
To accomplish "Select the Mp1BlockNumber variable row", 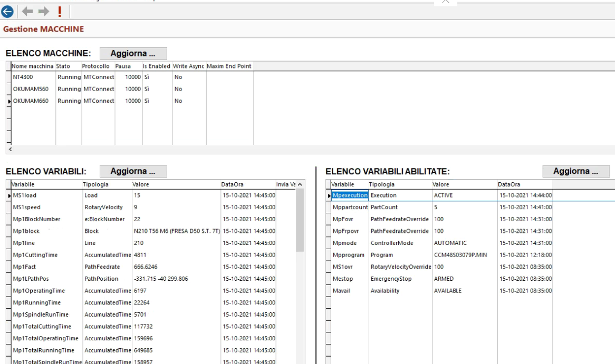I will pyautogui.click(x=37, y=219).
